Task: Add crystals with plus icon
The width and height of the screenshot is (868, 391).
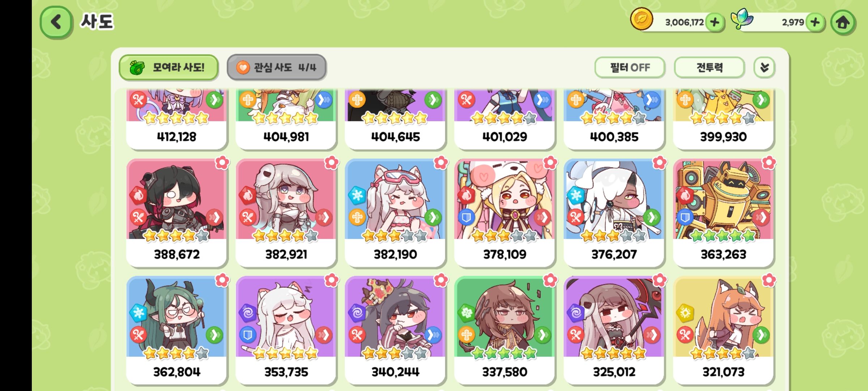Action: [815, 22]
